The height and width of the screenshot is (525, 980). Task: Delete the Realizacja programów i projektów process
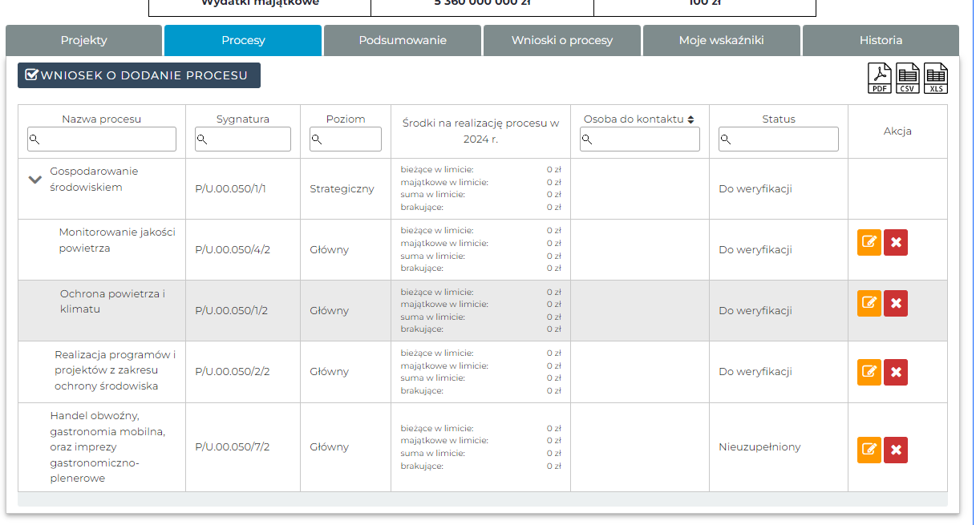pos(896,372)
